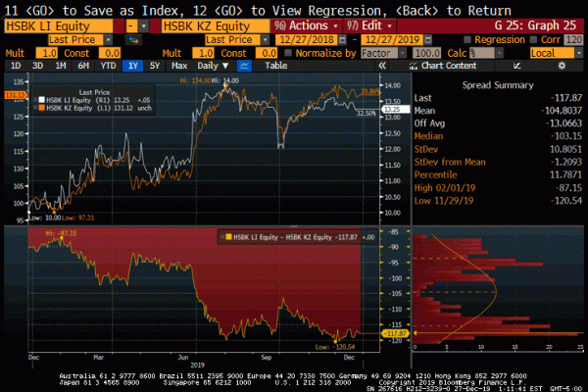Open the Factor dropdown

(x=403, y=53)
